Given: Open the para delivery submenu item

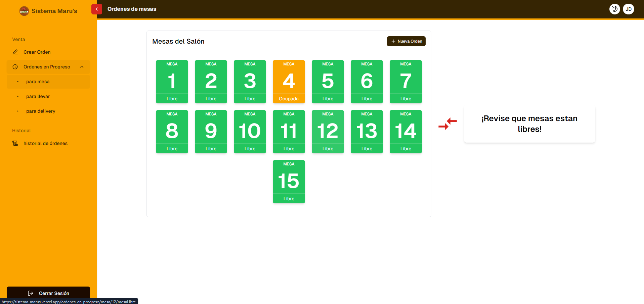Looking at the screenshot, I should click(48, 111).
